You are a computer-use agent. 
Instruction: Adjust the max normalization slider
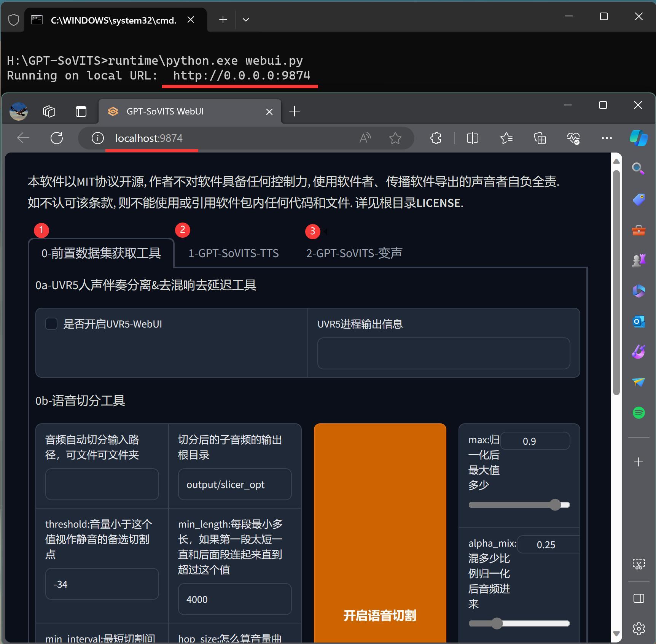519,505
